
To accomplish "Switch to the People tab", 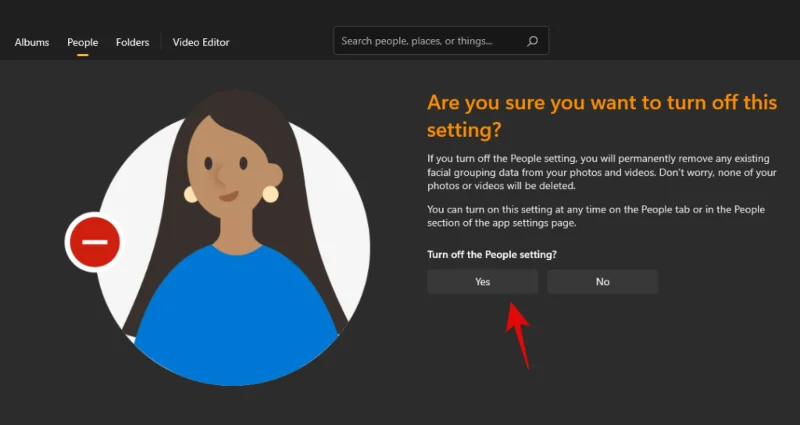I will pyautogui.click(x=82, y=42).
